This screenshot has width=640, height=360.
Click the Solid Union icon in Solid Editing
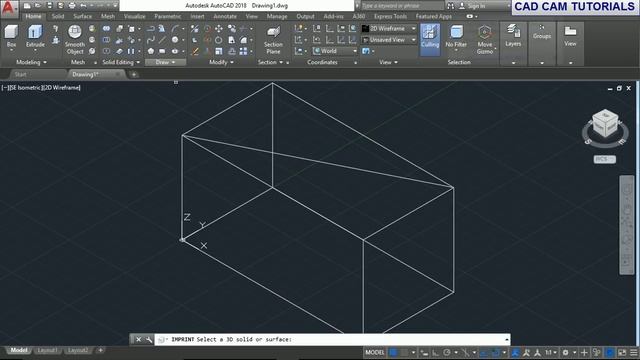pyautogui.click(x=106, y=29)
